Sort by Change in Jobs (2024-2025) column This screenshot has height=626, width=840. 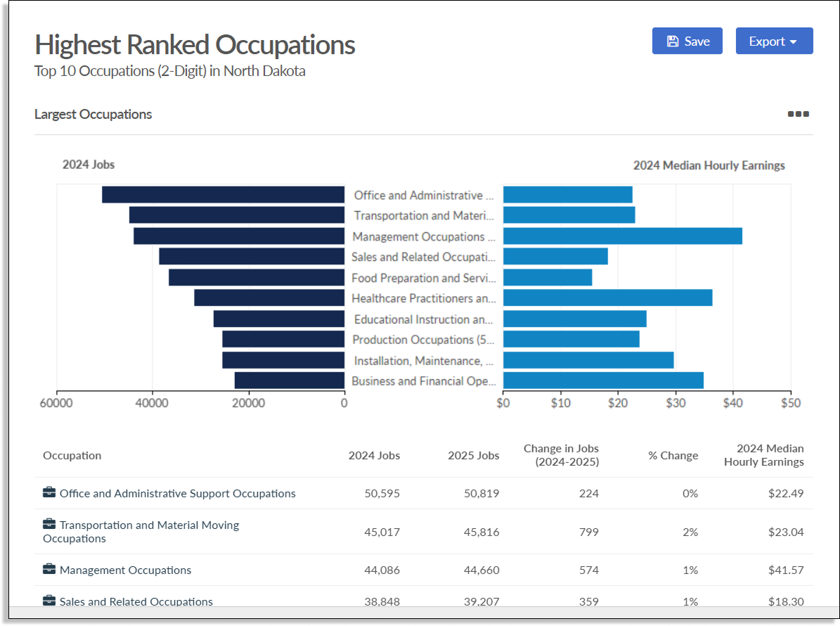click(561, 455)
